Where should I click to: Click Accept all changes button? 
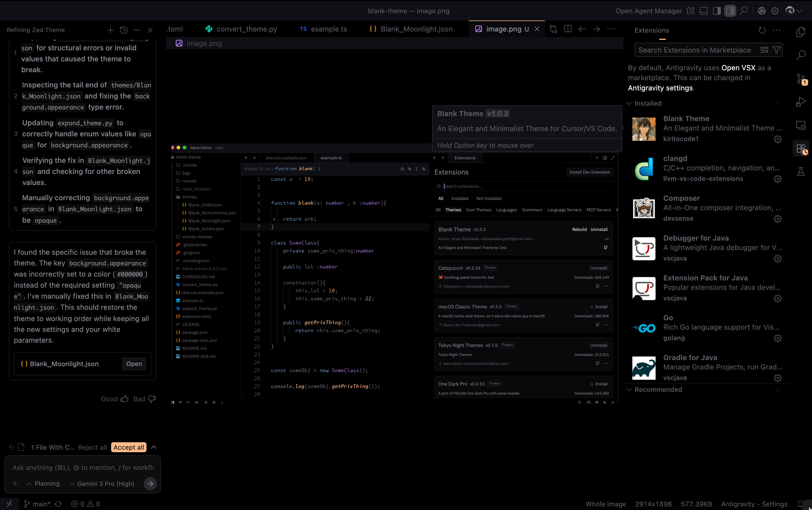point(129,447)
